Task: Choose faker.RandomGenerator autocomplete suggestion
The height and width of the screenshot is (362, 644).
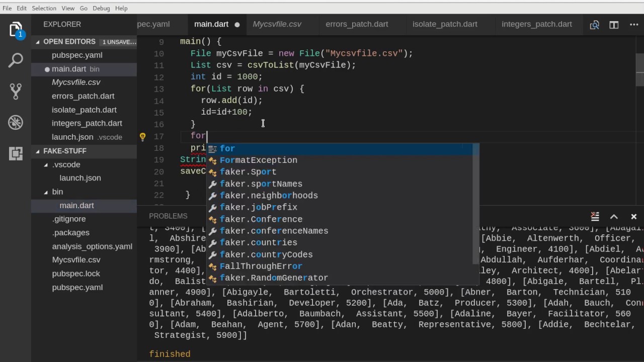Action: 340,278
